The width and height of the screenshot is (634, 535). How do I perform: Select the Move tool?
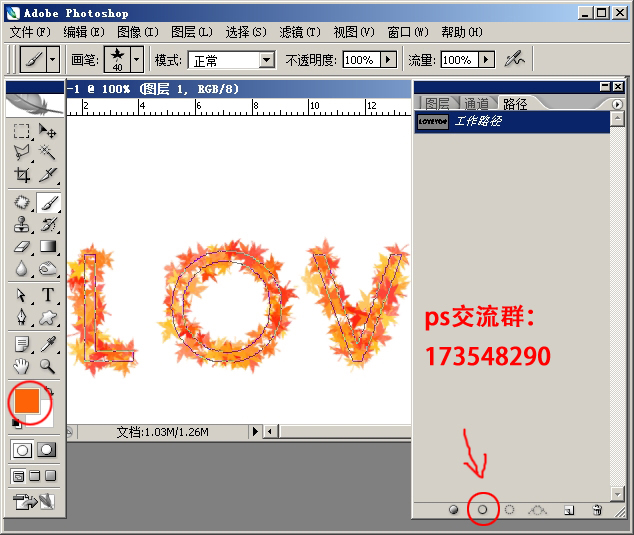(47, 131)
